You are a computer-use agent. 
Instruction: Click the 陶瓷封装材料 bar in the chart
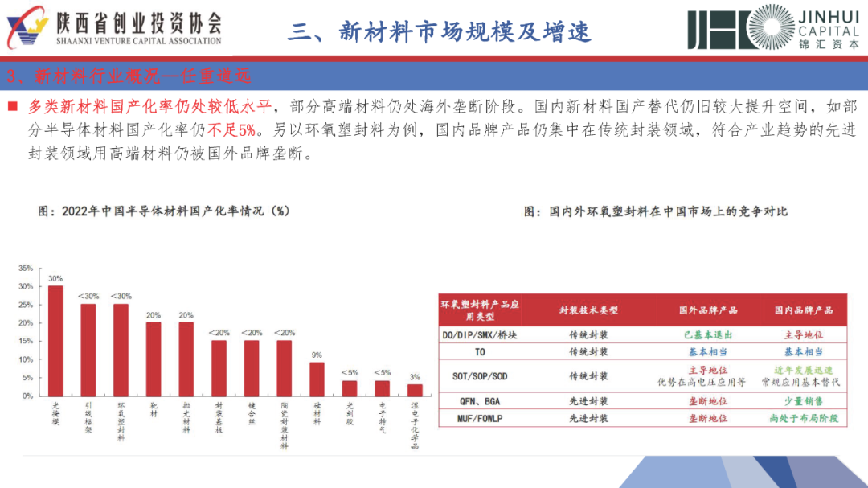pos(284,368)
